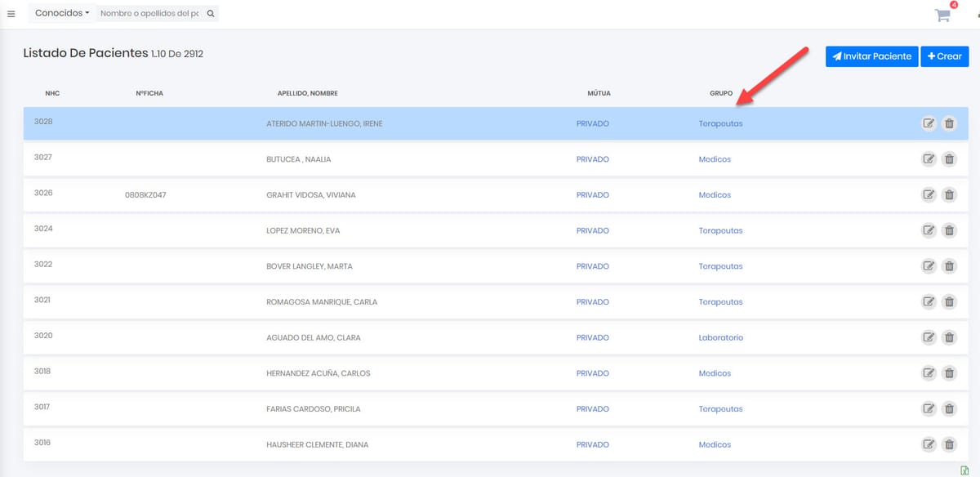Expand the Conocidos dropdown

(62, 14)
